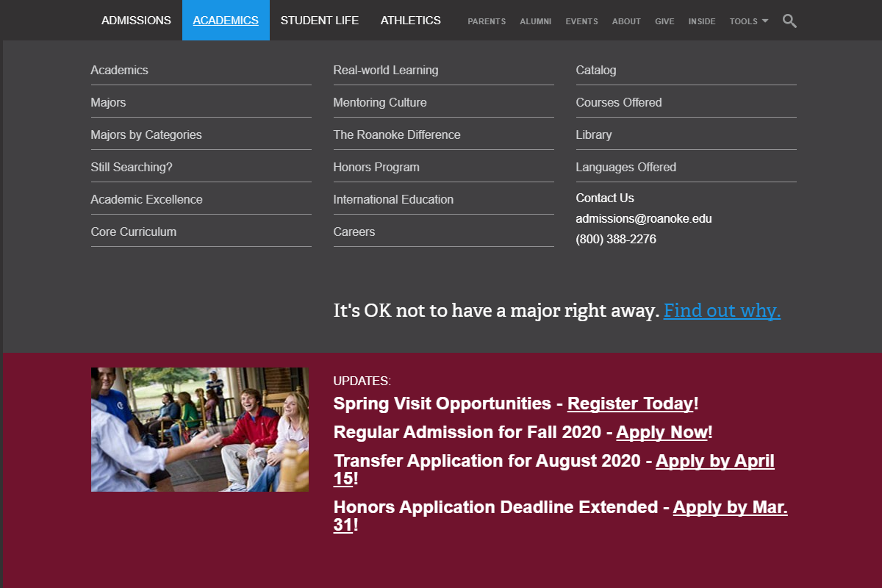Open the site search
The image size is (882, 588).
tap(789, 21)
